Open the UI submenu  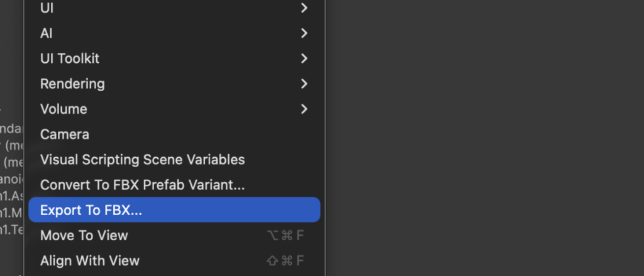click(47, 8)
